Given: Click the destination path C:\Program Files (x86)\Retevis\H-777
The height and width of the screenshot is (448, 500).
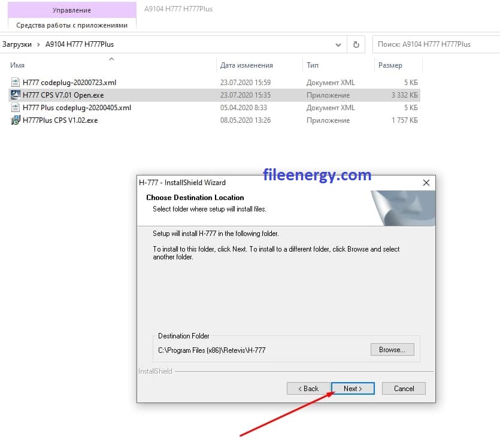Looking at the screenshot, I should click(212, 350).
